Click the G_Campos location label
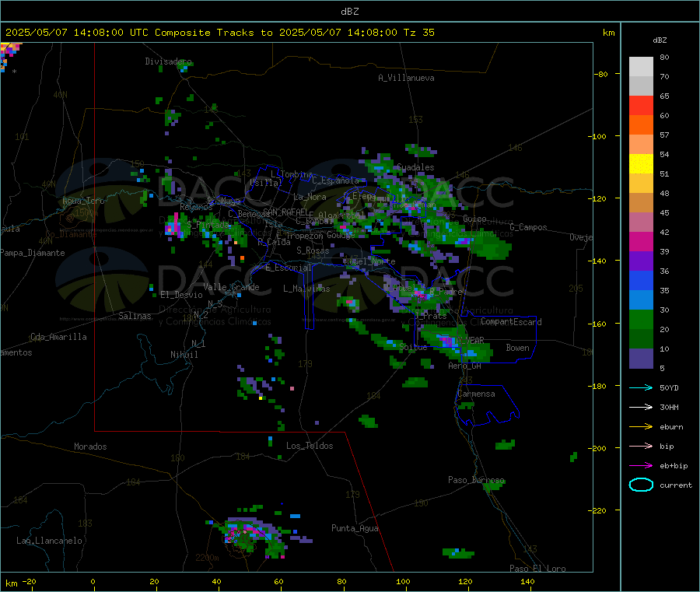The image size is (700, 592). (528, 227)
